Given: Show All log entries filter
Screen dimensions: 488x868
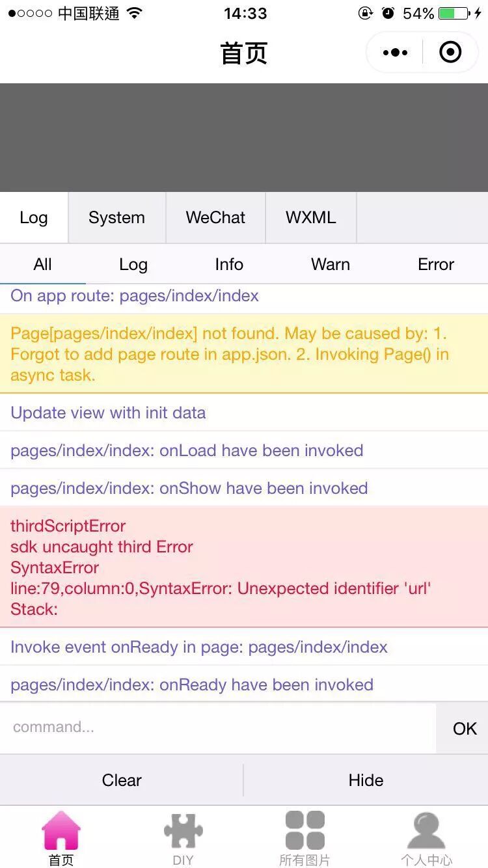Looking at the screenshot, I should click(x=42, y=264).
